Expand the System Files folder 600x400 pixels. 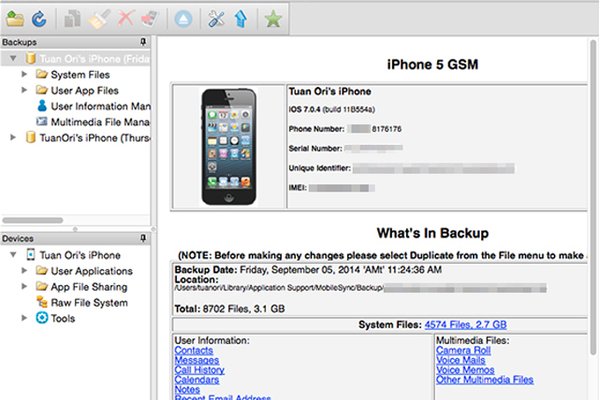coord(24,74)
